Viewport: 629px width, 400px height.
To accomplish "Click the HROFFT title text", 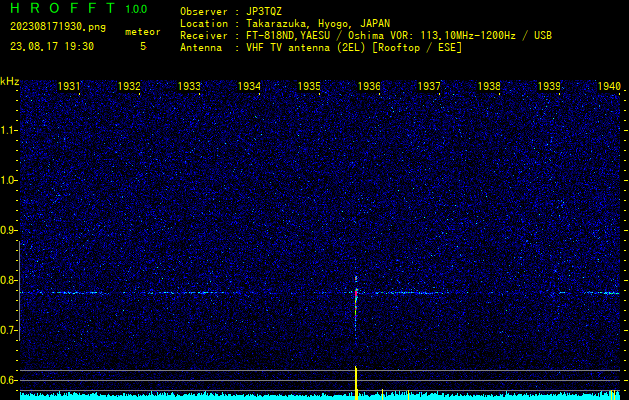I will click(62, 9).
